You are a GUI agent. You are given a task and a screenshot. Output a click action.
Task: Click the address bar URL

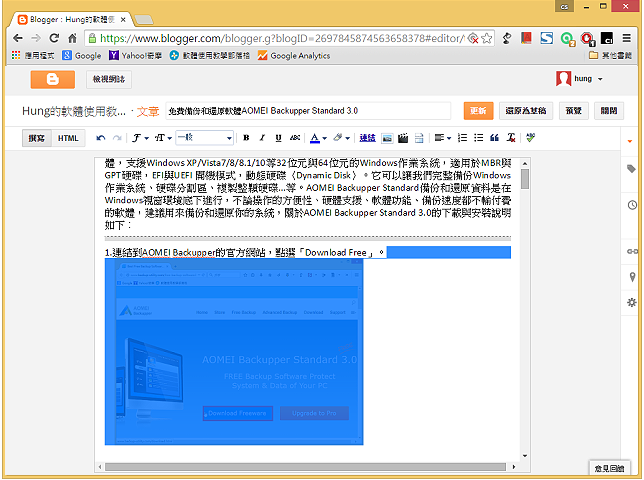click(282, 38)
